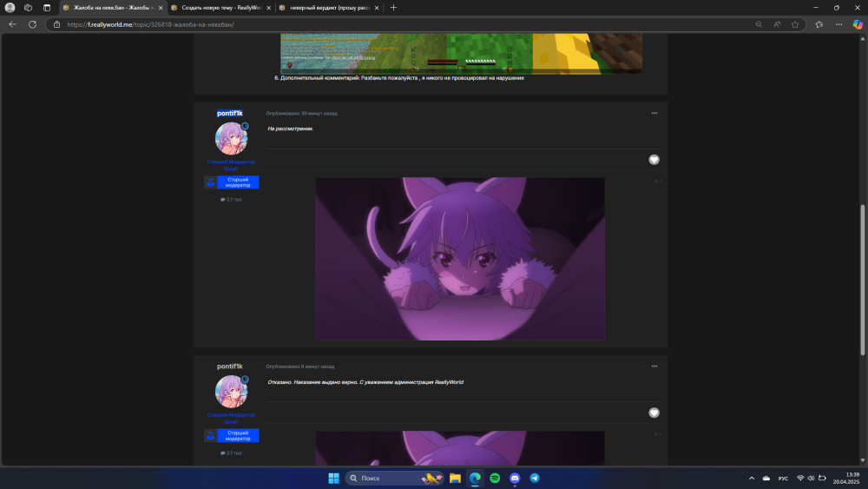Click the page vertical scrollbar thumb
Image resolution: width=868 pixels, height=489 pixels.
pyautogui.click(x=863, y=280)
